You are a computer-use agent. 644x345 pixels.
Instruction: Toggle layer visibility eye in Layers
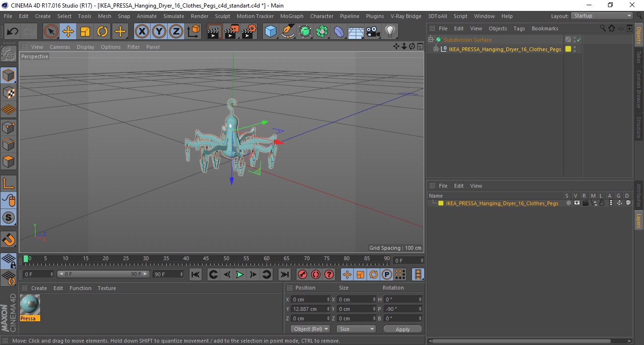tap(577, 203)
